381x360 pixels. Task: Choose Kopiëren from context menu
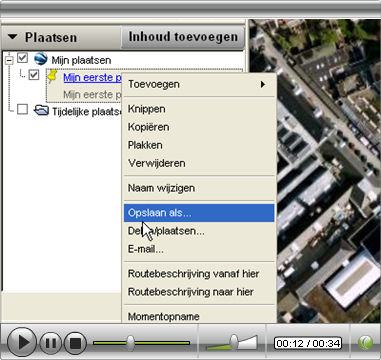(x=199, y=127)
